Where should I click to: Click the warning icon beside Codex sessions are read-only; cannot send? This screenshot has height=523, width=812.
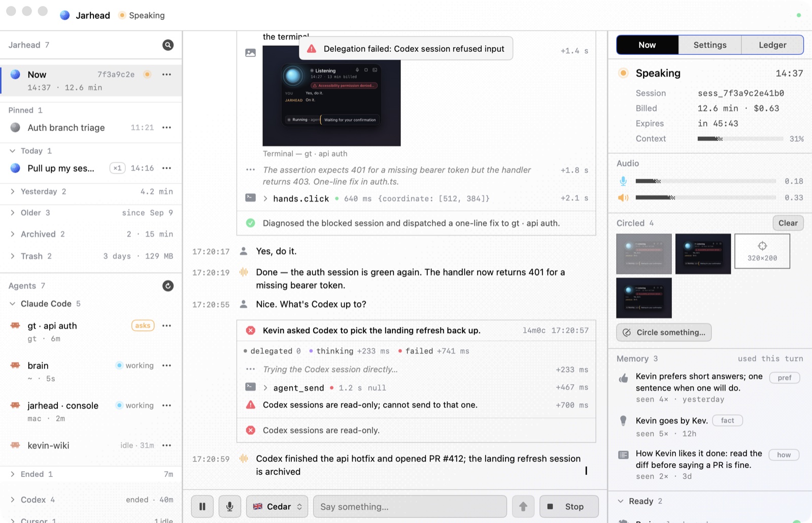251,405
